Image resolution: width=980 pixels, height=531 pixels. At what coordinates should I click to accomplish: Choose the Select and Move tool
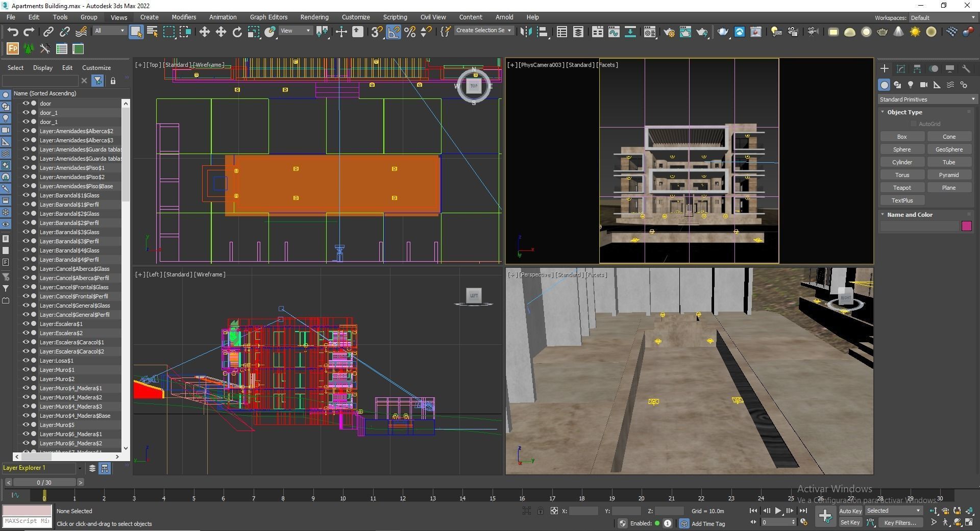tap(204, 32)
